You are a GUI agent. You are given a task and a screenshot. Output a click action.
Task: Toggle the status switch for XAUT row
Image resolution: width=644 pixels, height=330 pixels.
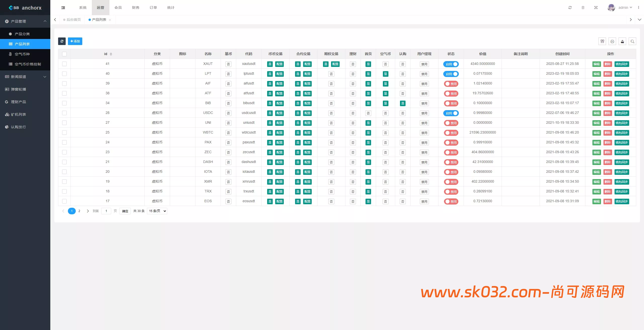pyautogui.click(x=451, y=64)
